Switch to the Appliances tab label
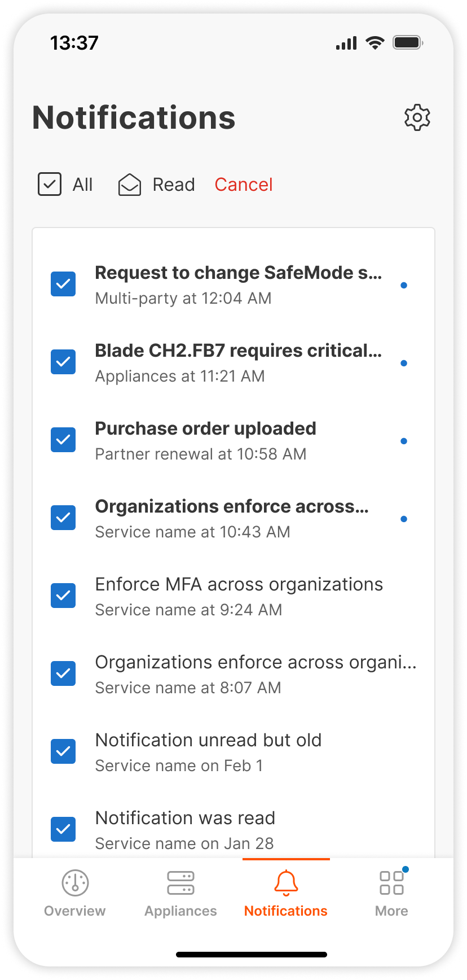467x980 pixels. (x=180, y=911)
